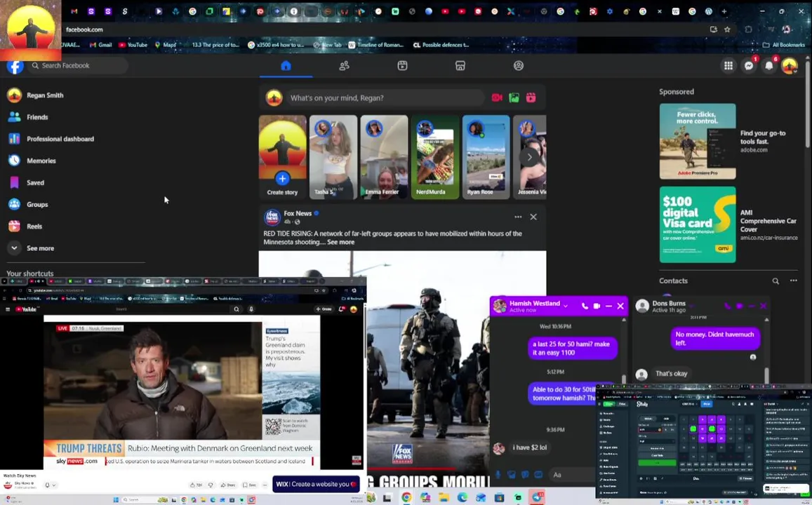Click the Search Facebook field
This screenshot has width=812, height=505.
tap(78, 66)
